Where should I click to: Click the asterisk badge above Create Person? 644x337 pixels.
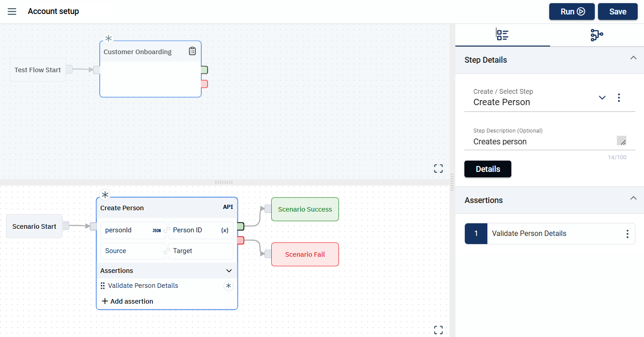(x=105, y=195)
